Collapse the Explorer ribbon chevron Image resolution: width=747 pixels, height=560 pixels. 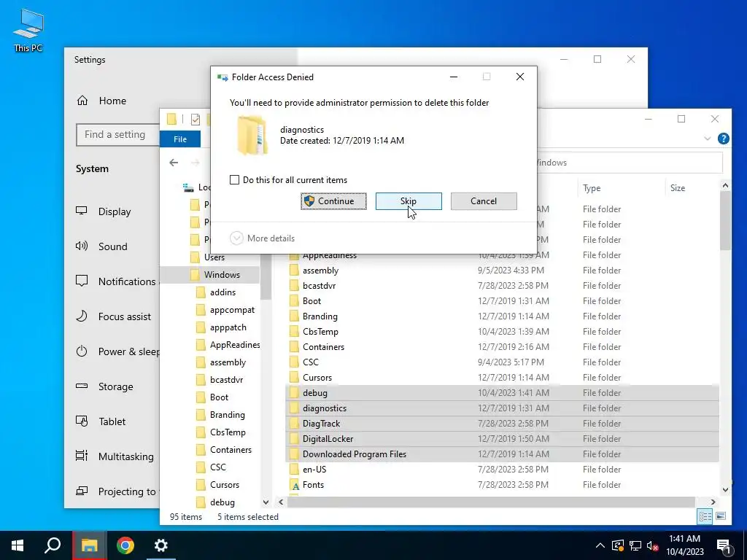(x=707, y=139)
